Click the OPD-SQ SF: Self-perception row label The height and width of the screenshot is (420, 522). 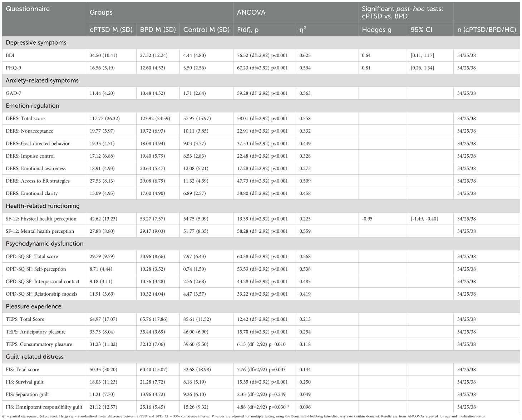point(36,269)
